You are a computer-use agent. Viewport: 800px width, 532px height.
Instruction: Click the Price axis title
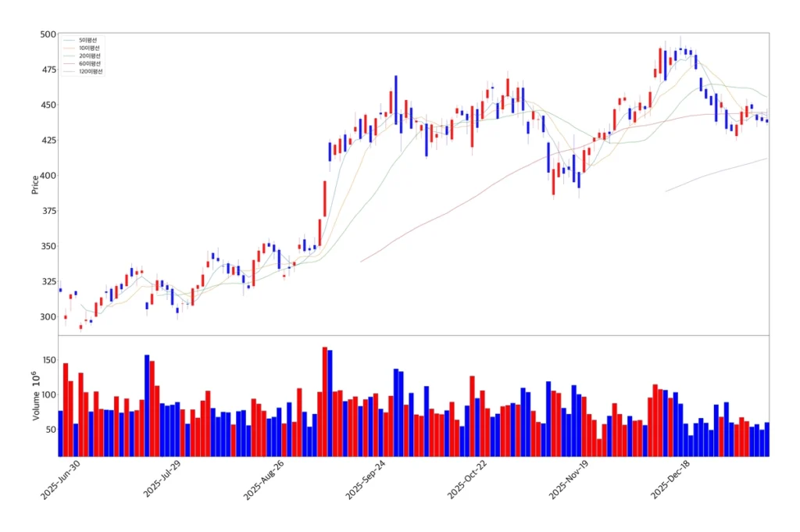35,184
